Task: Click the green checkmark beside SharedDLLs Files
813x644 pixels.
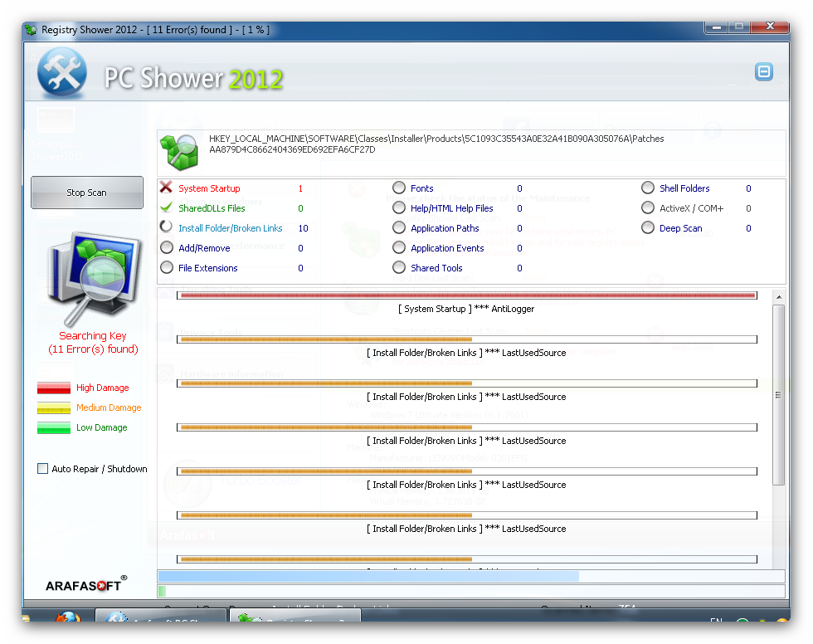Action: click(x=167, y=207)
